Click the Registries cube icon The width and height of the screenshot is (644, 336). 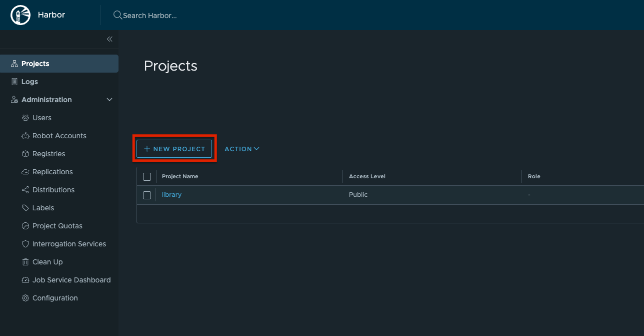[x=25, y=154]
